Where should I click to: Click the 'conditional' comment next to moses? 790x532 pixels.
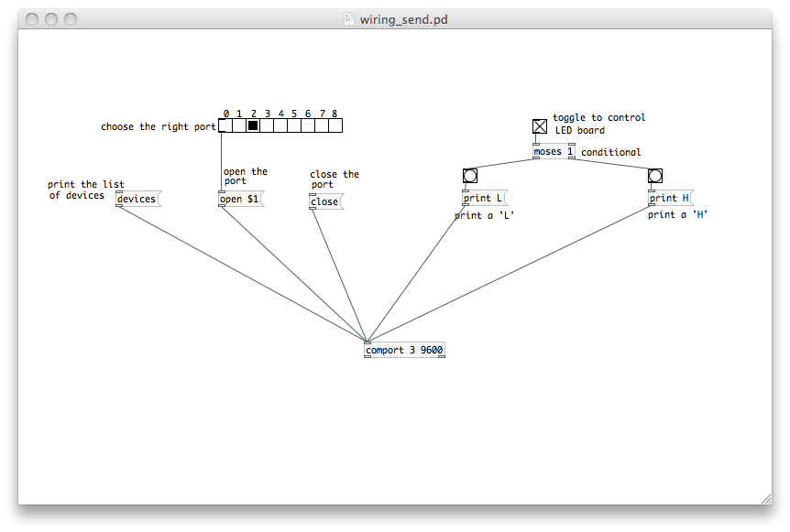pyautogui.click(x=610, y=152)
